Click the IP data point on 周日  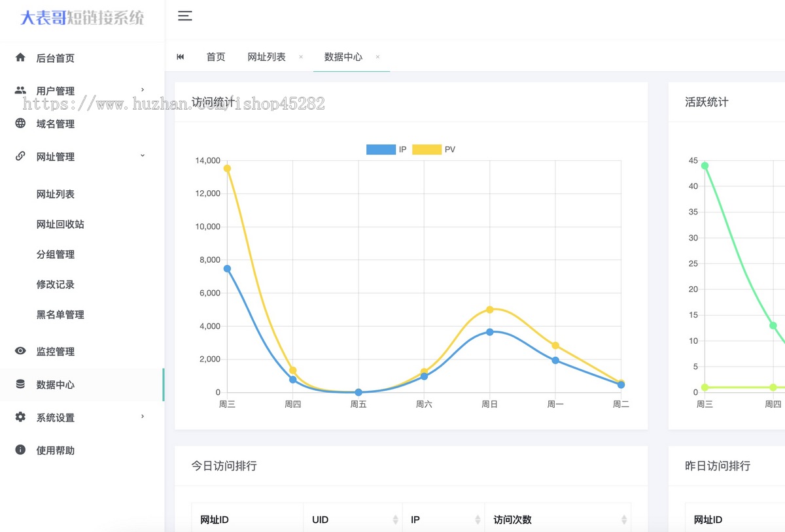(489, 332)
